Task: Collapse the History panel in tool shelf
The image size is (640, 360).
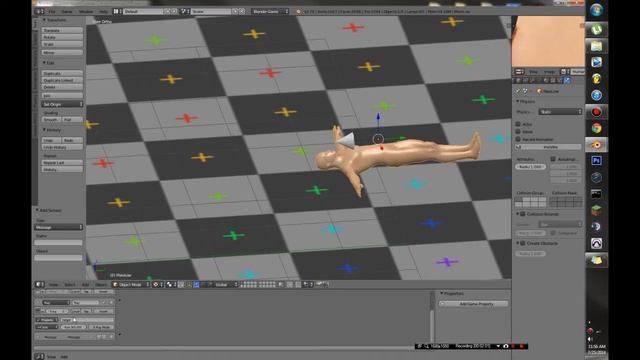Action: point(44,130)
